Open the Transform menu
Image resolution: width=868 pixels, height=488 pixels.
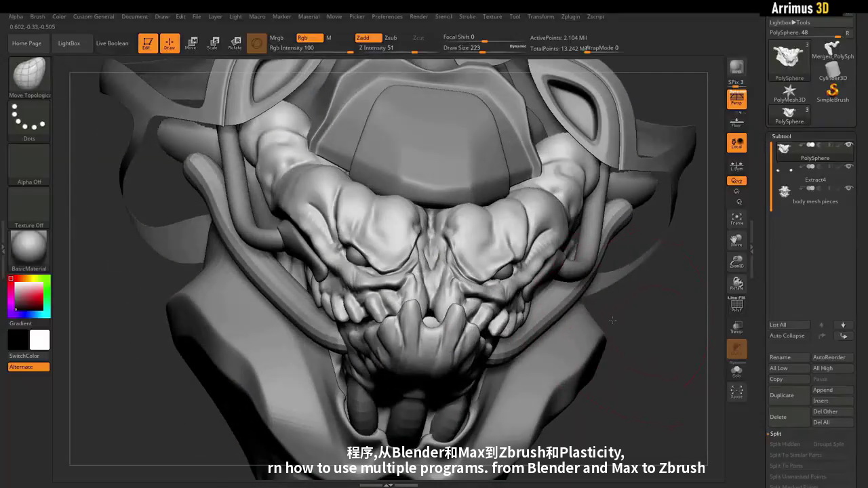(540, 16)
